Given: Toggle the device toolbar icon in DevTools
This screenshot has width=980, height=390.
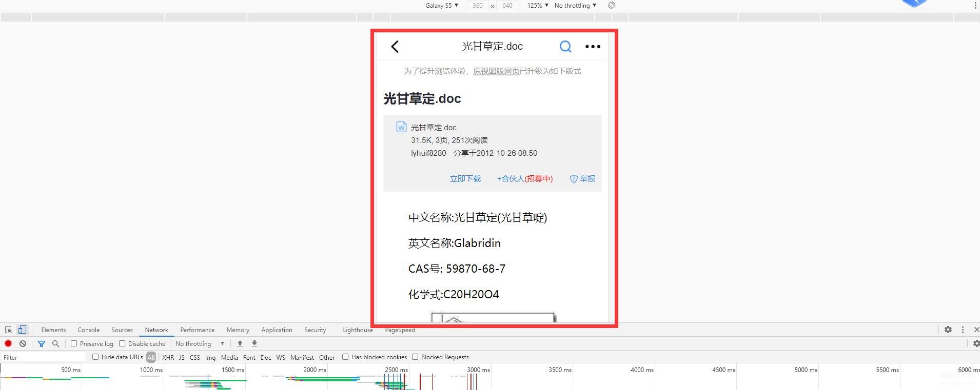Looking at the screenshot, I should pyautogui.click(x=22, y=330).
